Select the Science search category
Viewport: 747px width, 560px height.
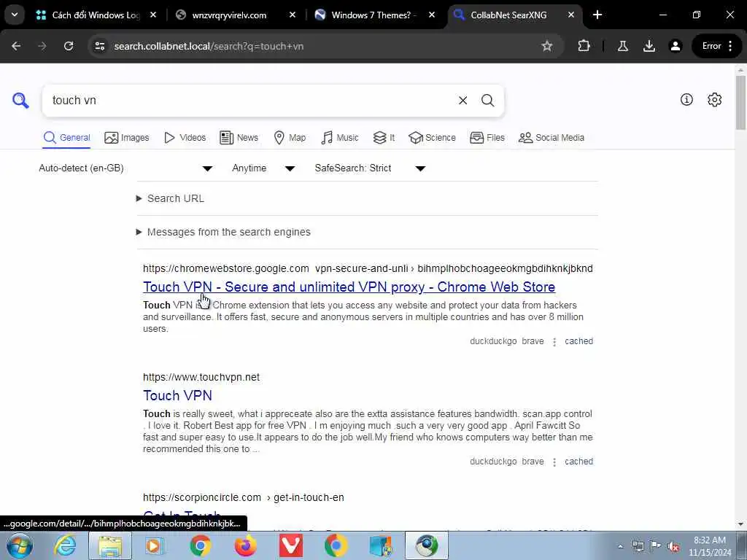click(432, 138)
